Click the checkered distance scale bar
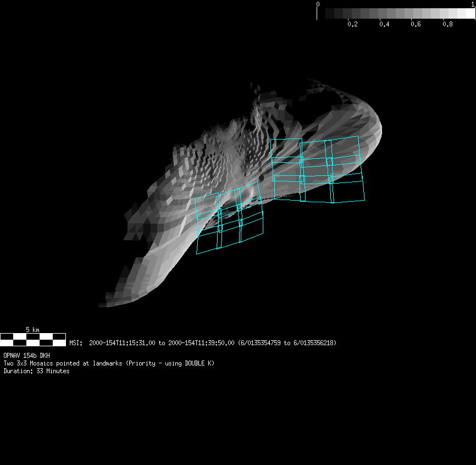476x465 pixels. click(x=32, y=339)
